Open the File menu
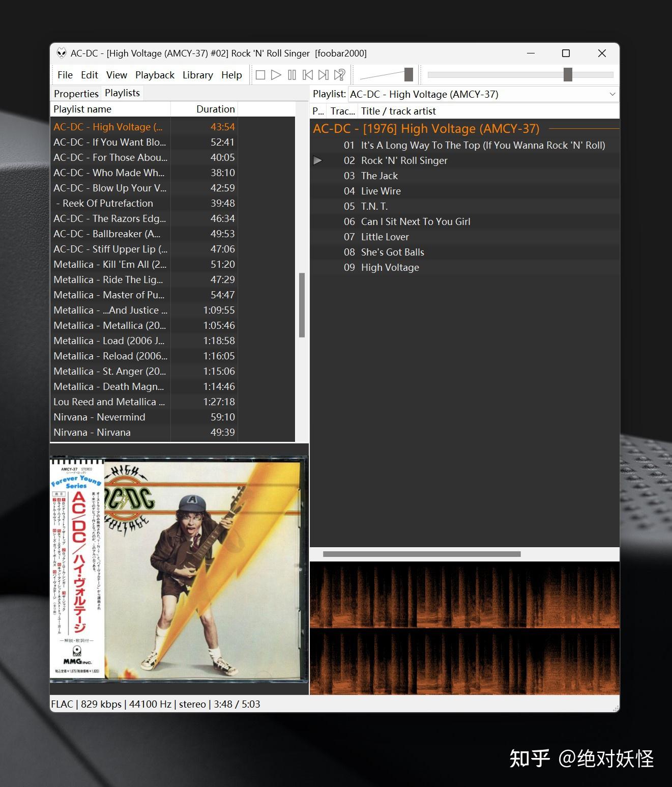672x787 pixels. coord(65,75)
